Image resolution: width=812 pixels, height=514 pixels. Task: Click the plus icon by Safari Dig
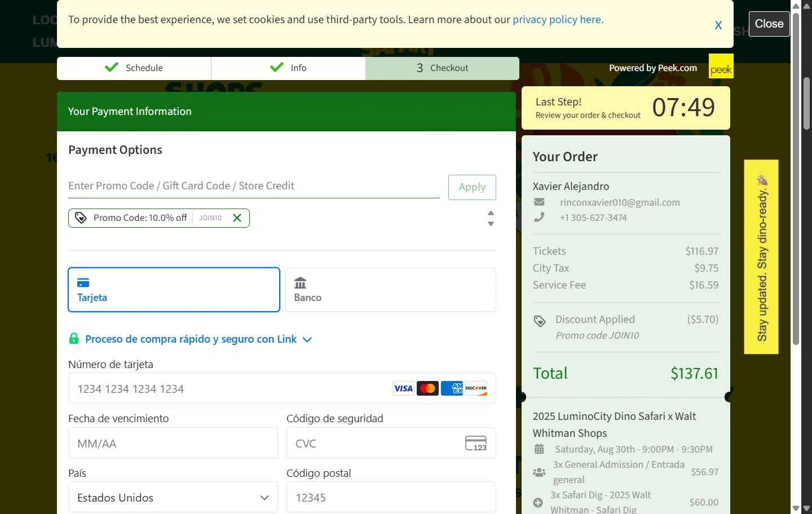tap(538, 503)
